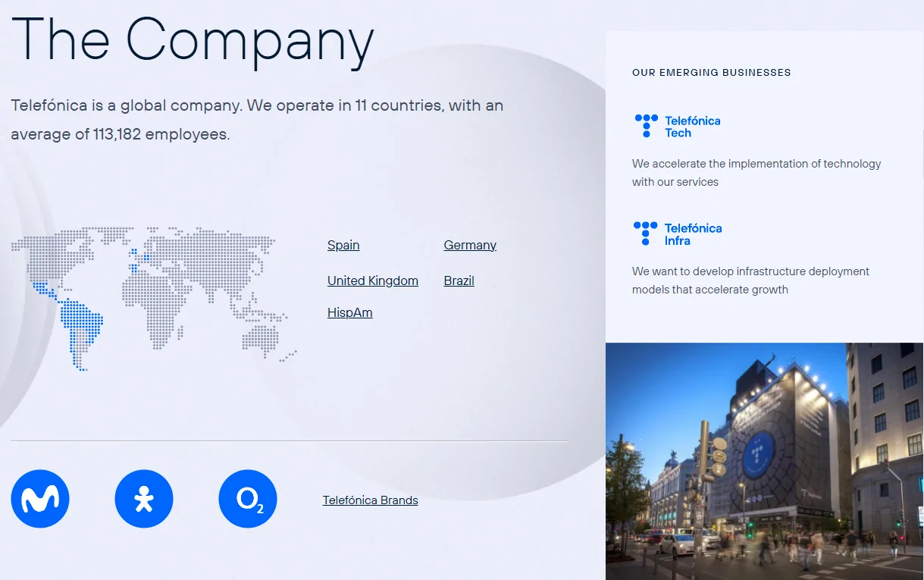Viewport: 924px width, 580px height.
Task: Open the Germany country page
Action: click(469, 245)
